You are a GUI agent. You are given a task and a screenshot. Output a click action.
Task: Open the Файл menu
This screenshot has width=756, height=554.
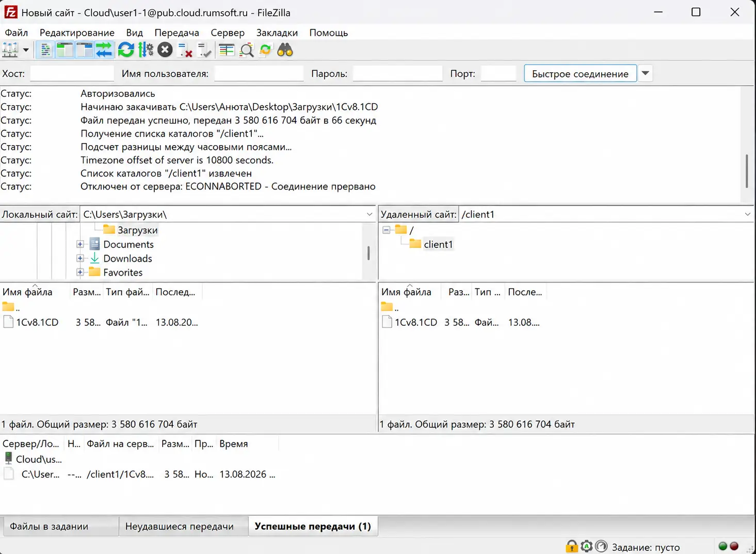coord(17,33)
